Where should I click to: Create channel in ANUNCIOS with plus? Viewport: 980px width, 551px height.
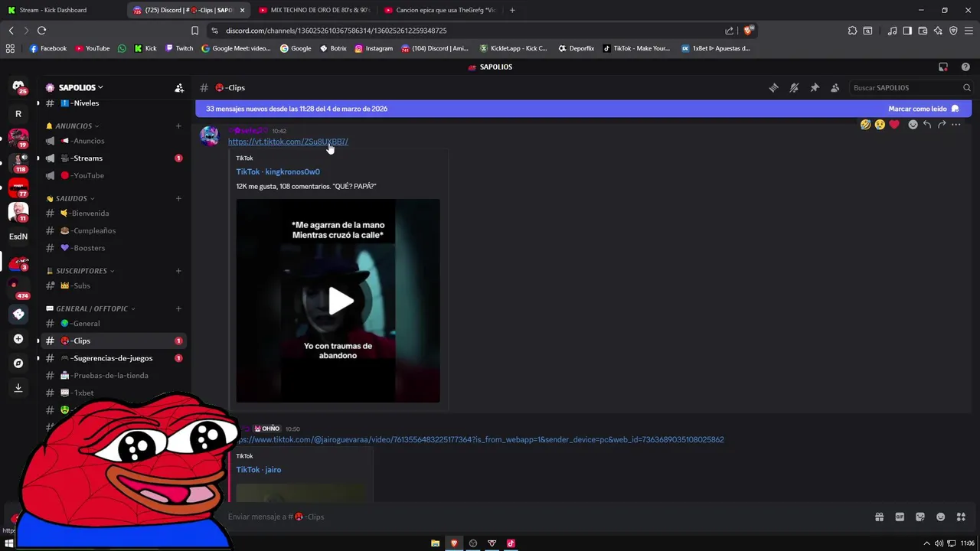(178, 126)
